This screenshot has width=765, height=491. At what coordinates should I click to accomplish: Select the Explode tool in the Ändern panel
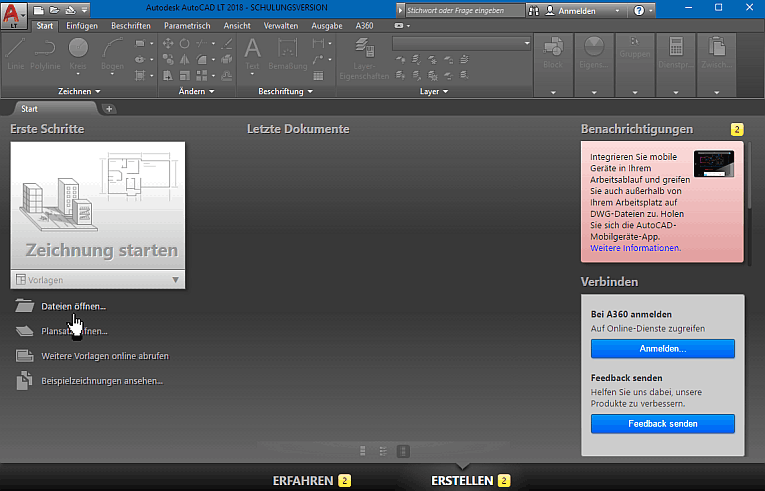tap(227, 60)
